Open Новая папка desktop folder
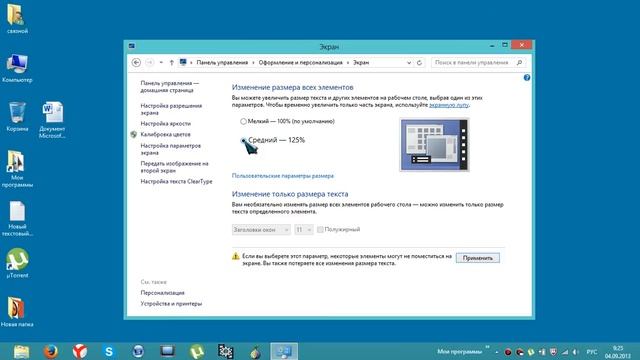This screenshot has width=640, height=360. click(17, 312)
